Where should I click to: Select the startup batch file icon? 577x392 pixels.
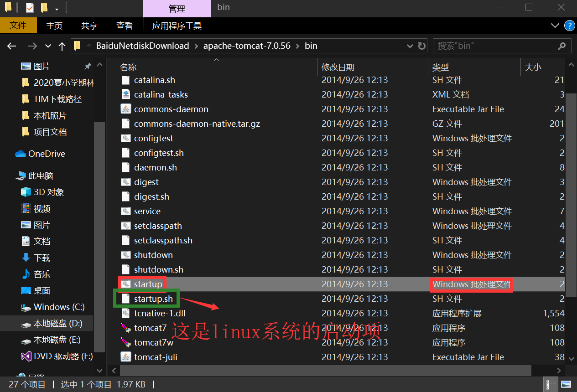(126, 284)
